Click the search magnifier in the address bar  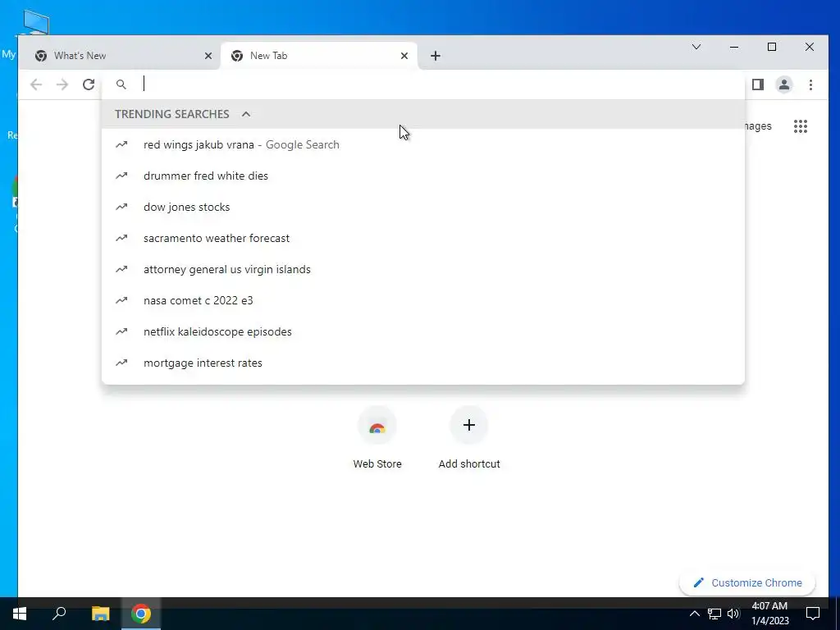coord(121,84)
